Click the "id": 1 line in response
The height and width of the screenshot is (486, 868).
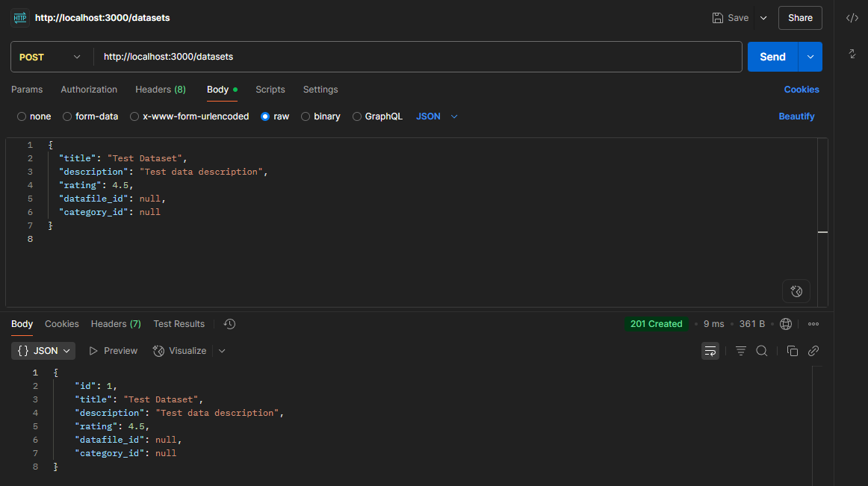[96, 387]
